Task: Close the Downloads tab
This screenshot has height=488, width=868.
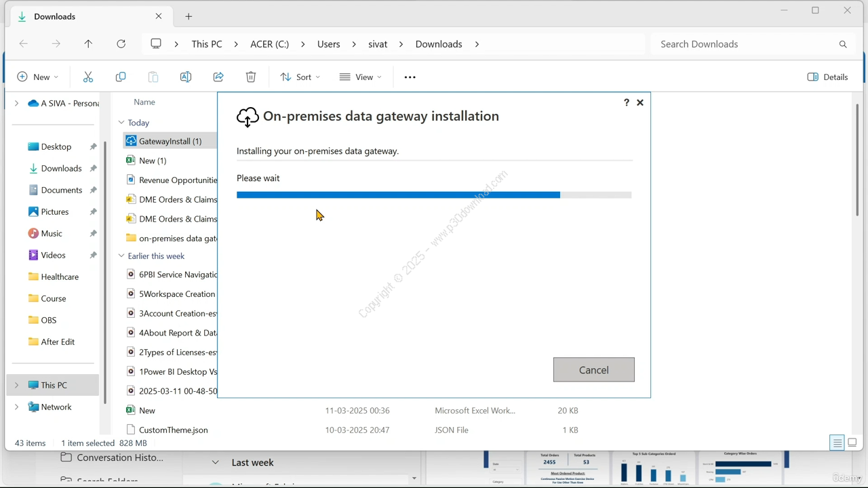Action: coord(159,16)
